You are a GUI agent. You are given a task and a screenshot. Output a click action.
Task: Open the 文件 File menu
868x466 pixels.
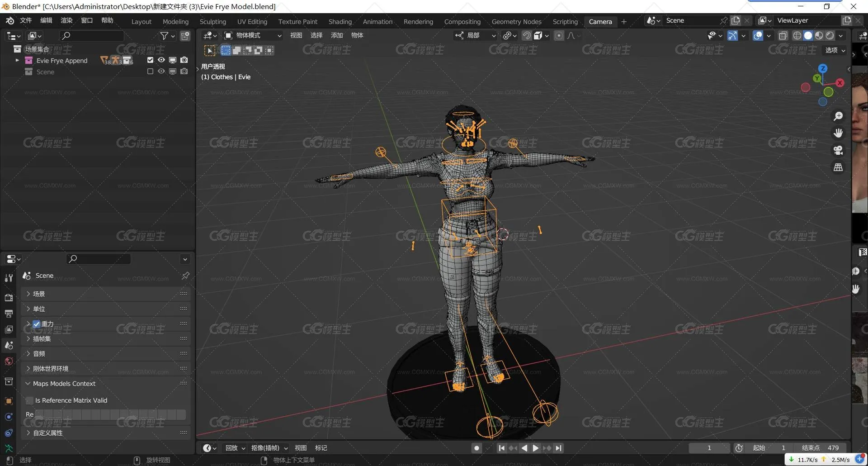tap(26, 20)
